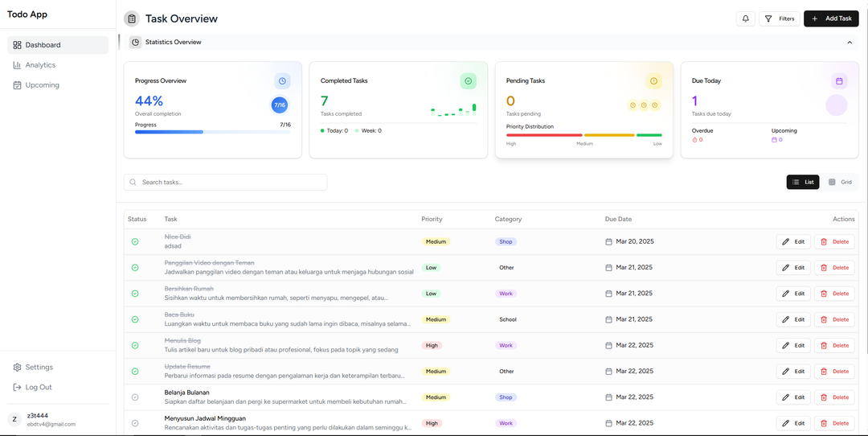
Task: Open the Filters dropdown
Action: (x=780, y=19)
